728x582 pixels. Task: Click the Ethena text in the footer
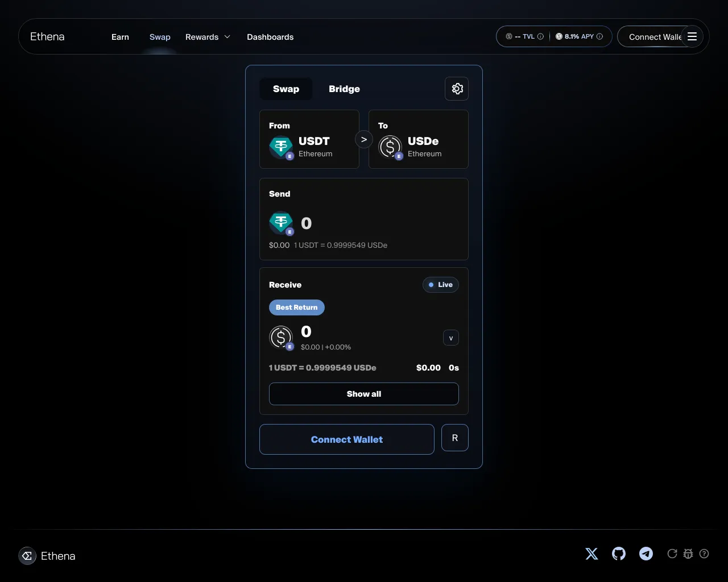[58, 556]
